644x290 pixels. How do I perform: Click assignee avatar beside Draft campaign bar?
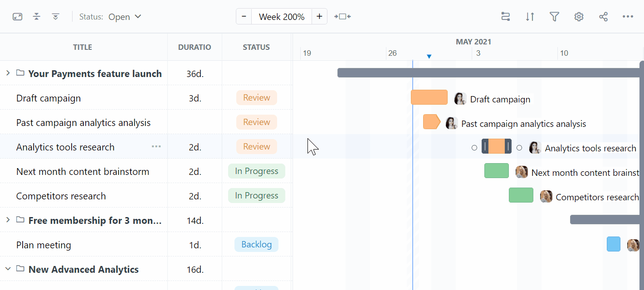[x=460, y=99]
